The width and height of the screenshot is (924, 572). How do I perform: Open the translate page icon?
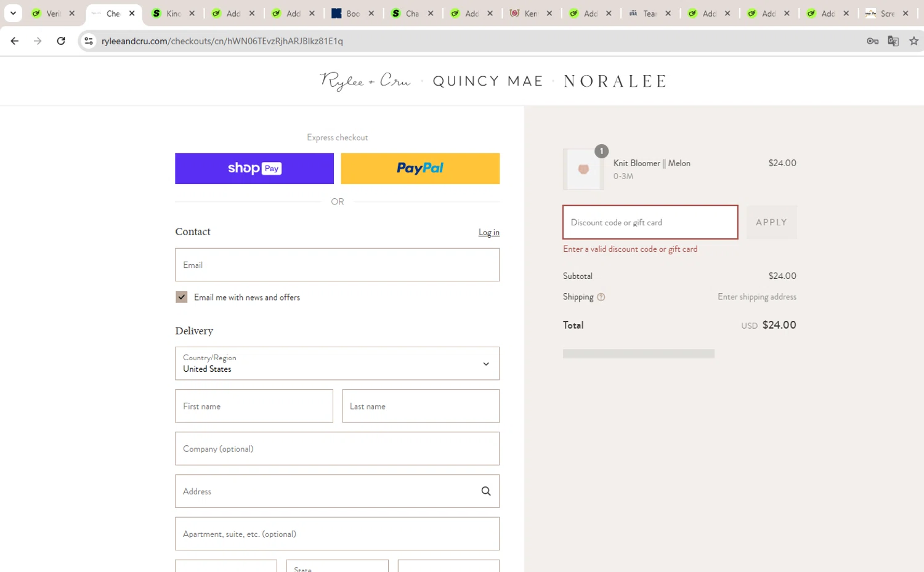coord(893,41)
